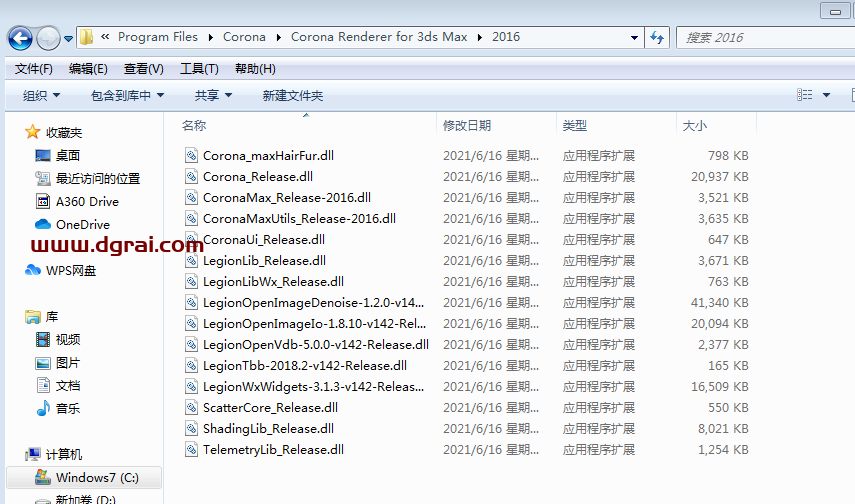Select the LegionWxWidgets-3.1.3 file name
The height and width of the screenshot is (504, 855).
pos(314,387)
